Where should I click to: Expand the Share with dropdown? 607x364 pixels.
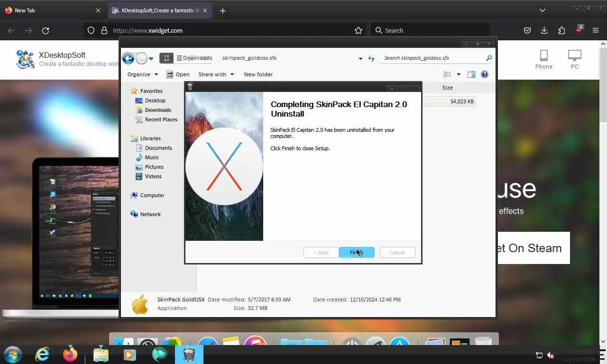coord(216,74)
